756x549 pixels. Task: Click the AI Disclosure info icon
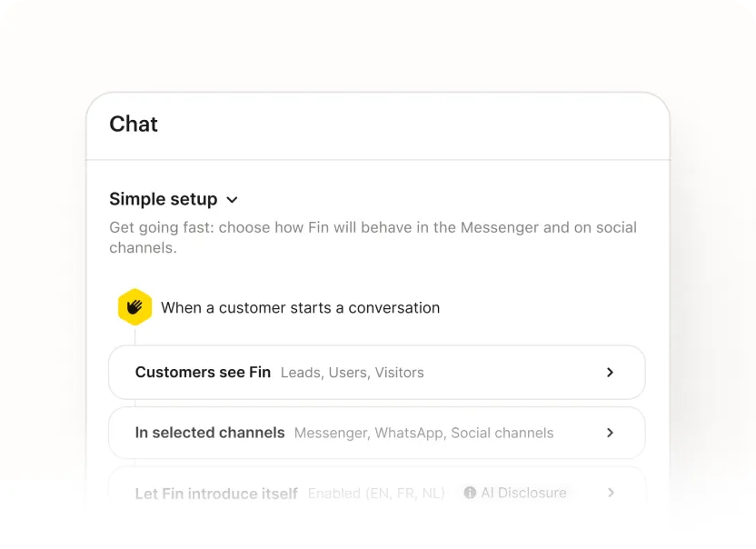(470, 493)
